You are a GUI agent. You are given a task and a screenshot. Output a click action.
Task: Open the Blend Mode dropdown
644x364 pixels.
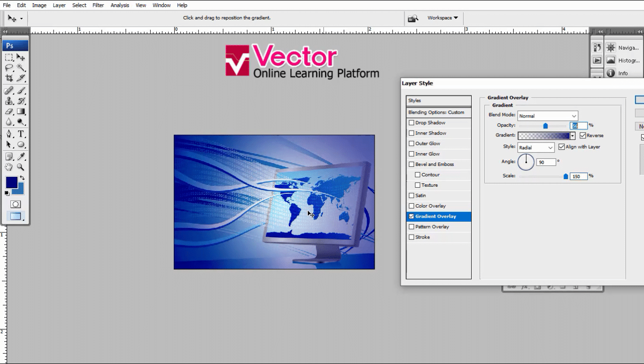point(548,116)
